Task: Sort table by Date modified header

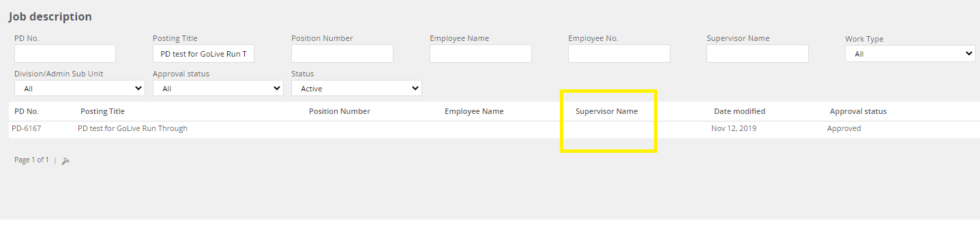Action: click(x=739, y=111)
